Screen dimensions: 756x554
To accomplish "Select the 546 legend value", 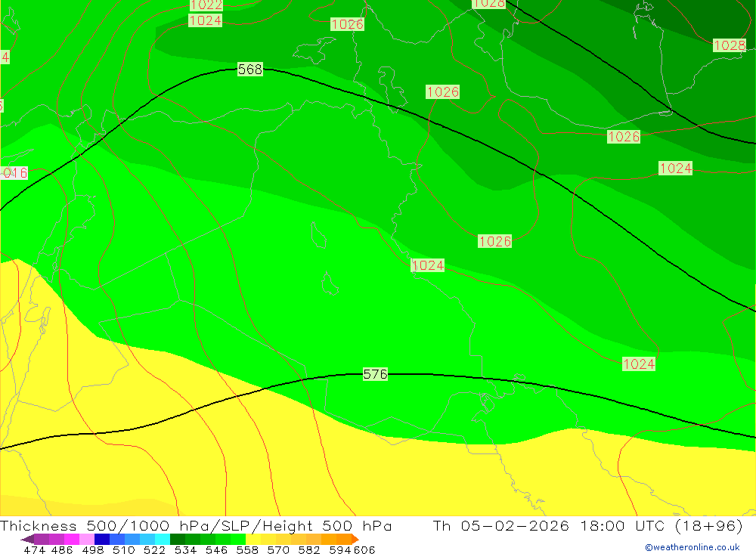I will [x=216, y=549].
